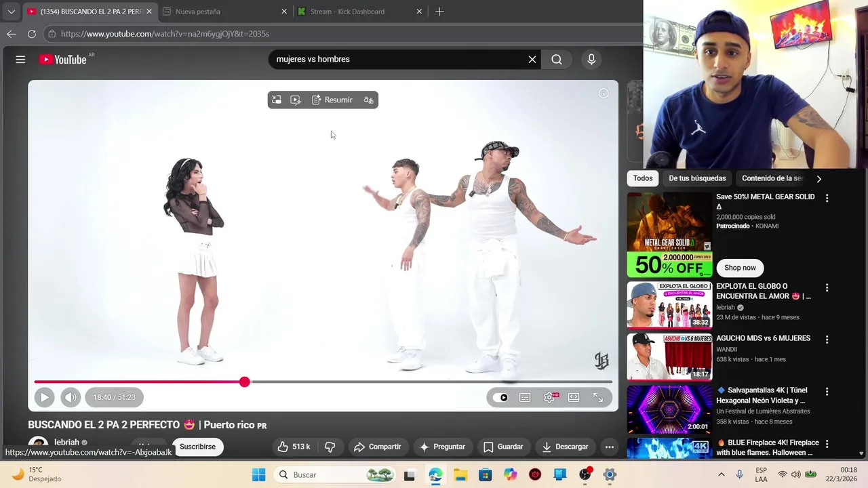Click the magnifier search button
The height and width of the screenshot is (488, 868).
pyautogui.click(x=557, y=60)
